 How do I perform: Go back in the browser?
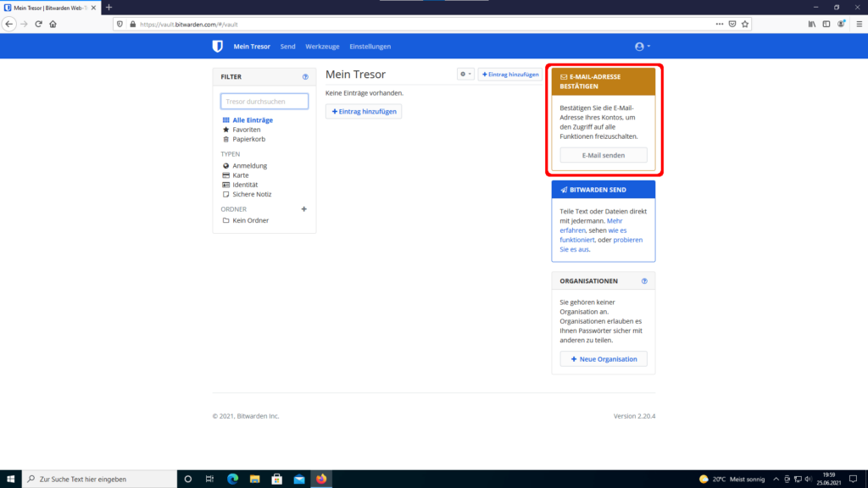8,25
